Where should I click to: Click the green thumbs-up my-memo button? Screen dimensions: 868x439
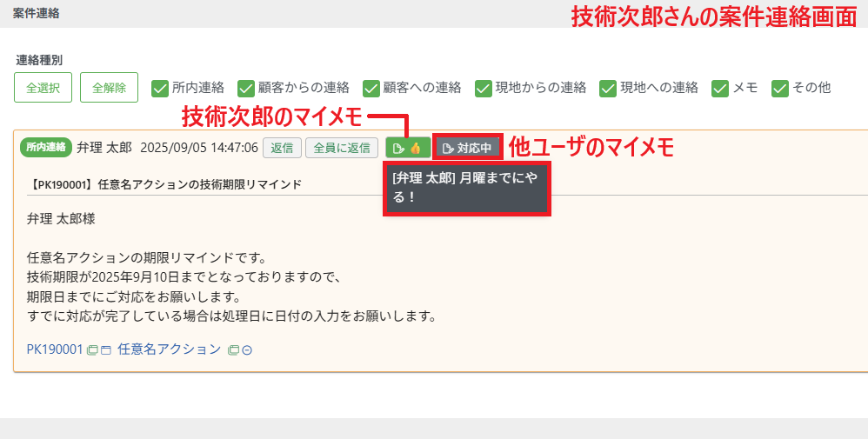click(x=408, y=148)
